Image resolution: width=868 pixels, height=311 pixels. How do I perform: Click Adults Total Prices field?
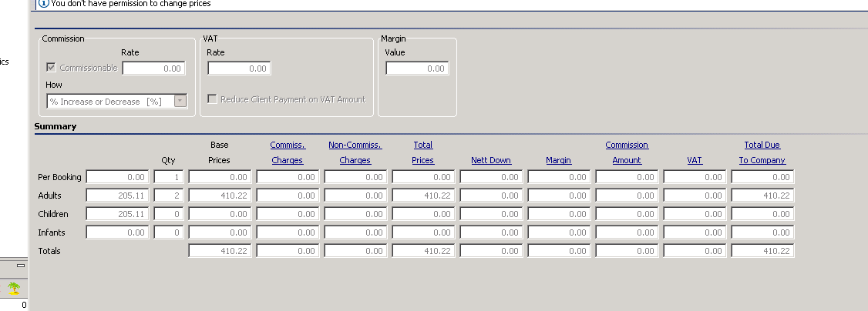pos(423,196)
